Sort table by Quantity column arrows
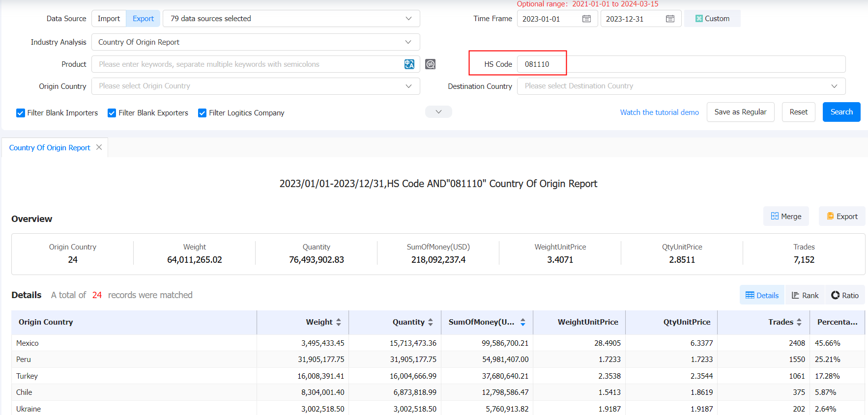 tap(431, 322)
